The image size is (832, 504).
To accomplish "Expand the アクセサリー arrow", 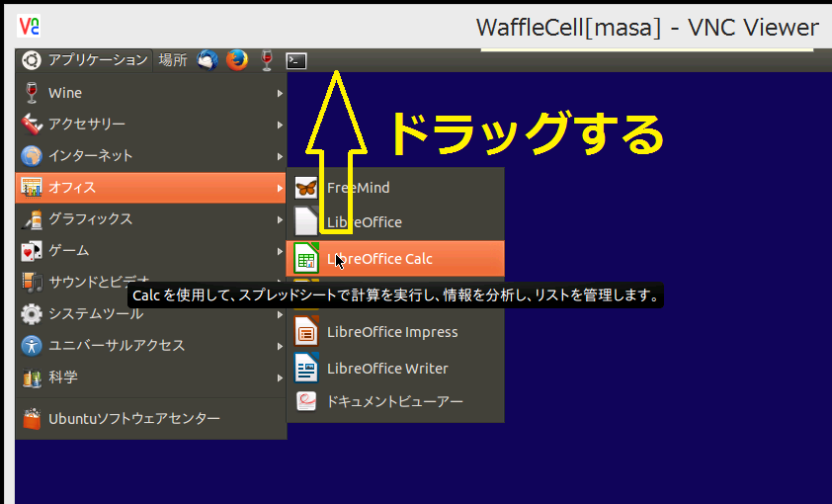I will [280, 126].
